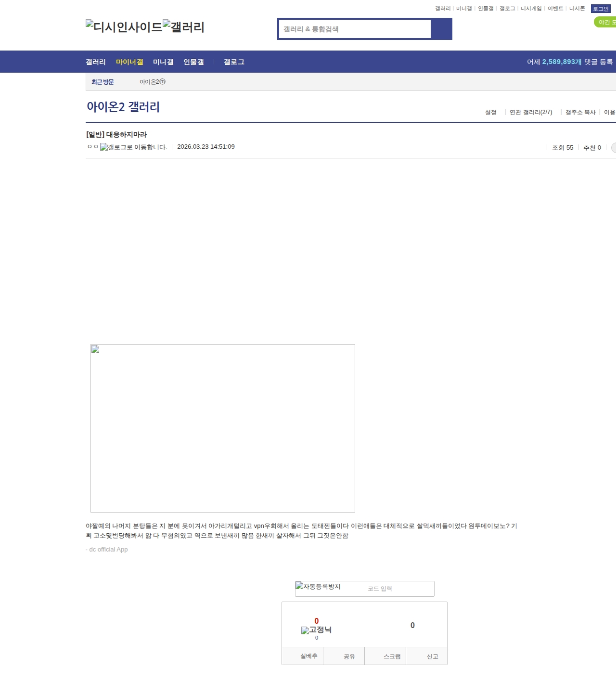Click the 디시인사이드 logo image
616x693 pixels.
[x=124, y=26]
